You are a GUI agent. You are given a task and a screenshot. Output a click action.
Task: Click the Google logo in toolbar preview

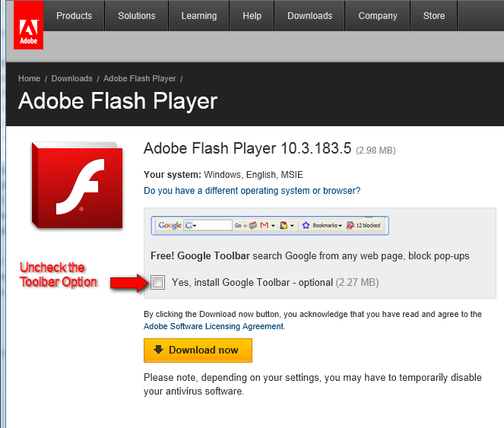pos(170,225)
